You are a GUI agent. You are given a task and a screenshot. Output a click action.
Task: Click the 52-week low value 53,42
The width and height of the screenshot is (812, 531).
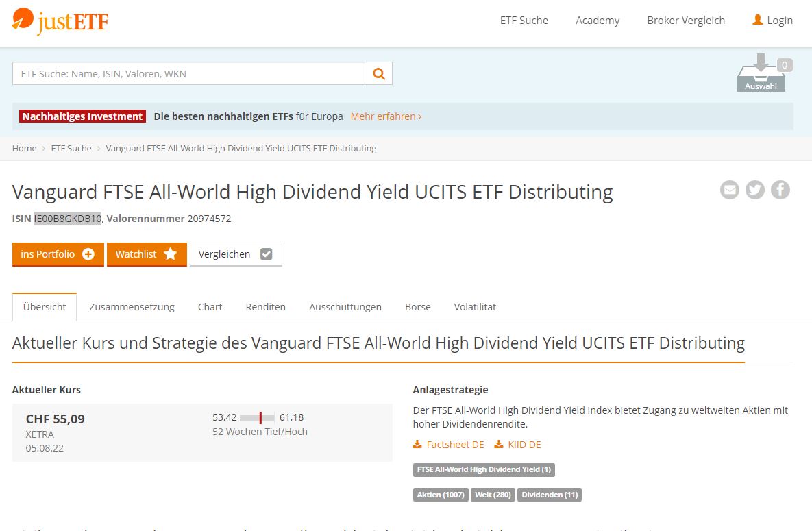coord(224,417)
